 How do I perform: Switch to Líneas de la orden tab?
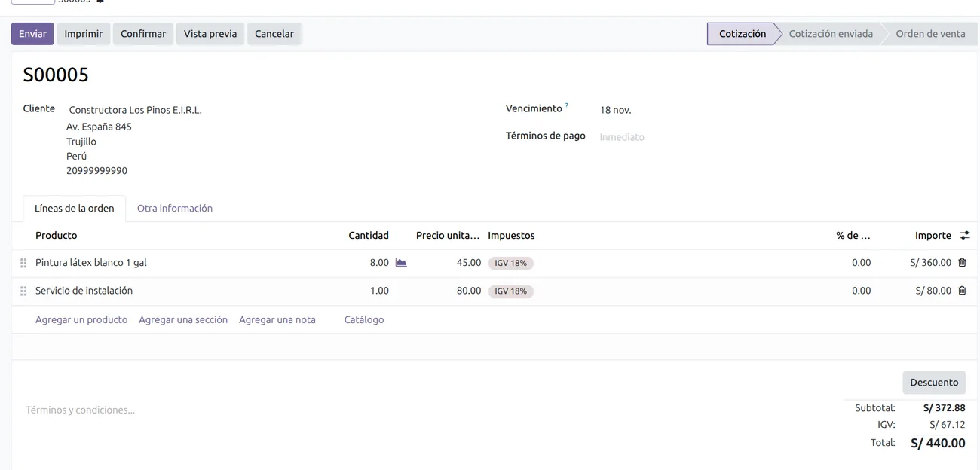(75, 209)
